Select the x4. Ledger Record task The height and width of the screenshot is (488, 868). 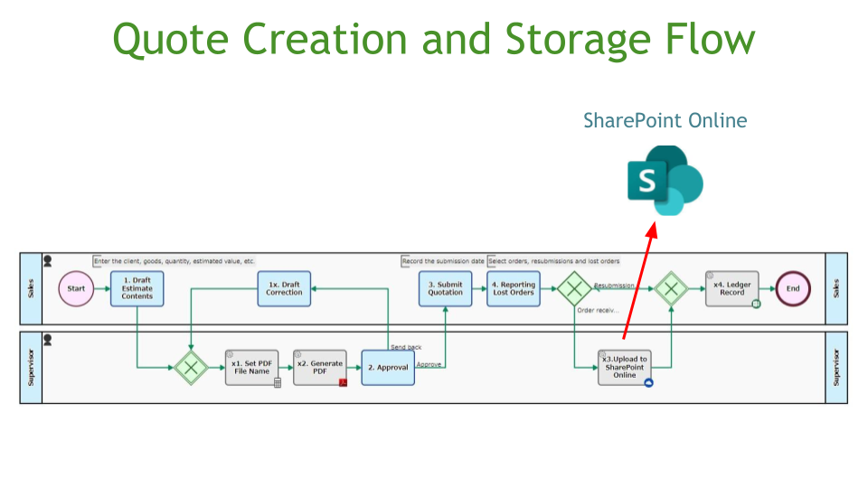point(731,288)
